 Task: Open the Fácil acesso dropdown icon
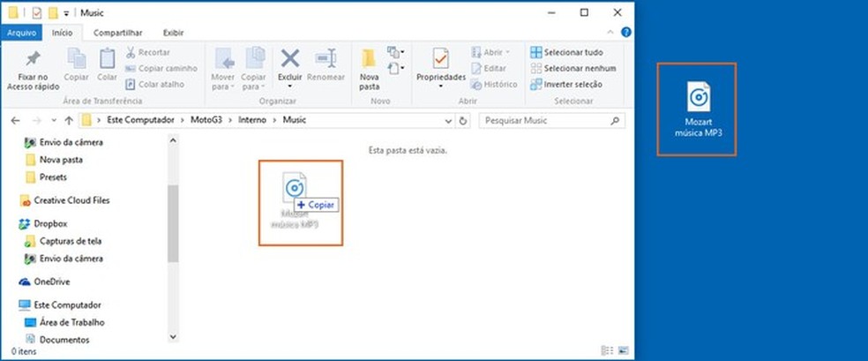click(396, 69)
